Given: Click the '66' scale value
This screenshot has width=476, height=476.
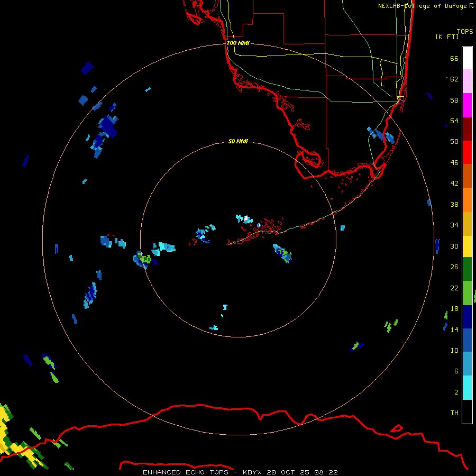Looking at the screenshot, I should [454, 58].
